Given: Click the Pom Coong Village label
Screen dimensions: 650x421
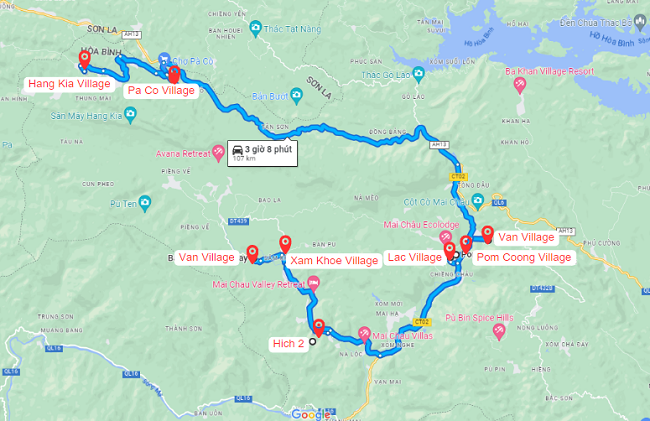Looking at the screenshot, I should click(x=524, y=257).
